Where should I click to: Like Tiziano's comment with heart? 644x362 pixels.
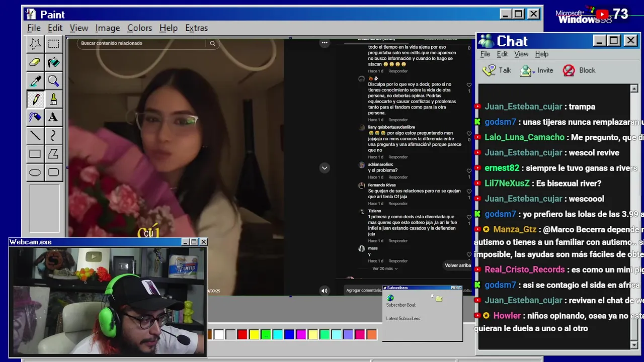(469, 217)
